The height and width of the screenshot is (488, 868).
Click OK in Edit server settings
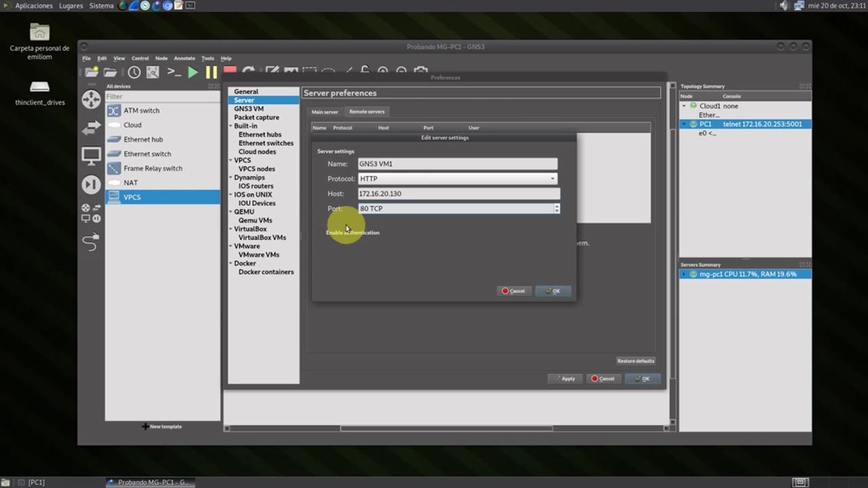tap(553, 291)
